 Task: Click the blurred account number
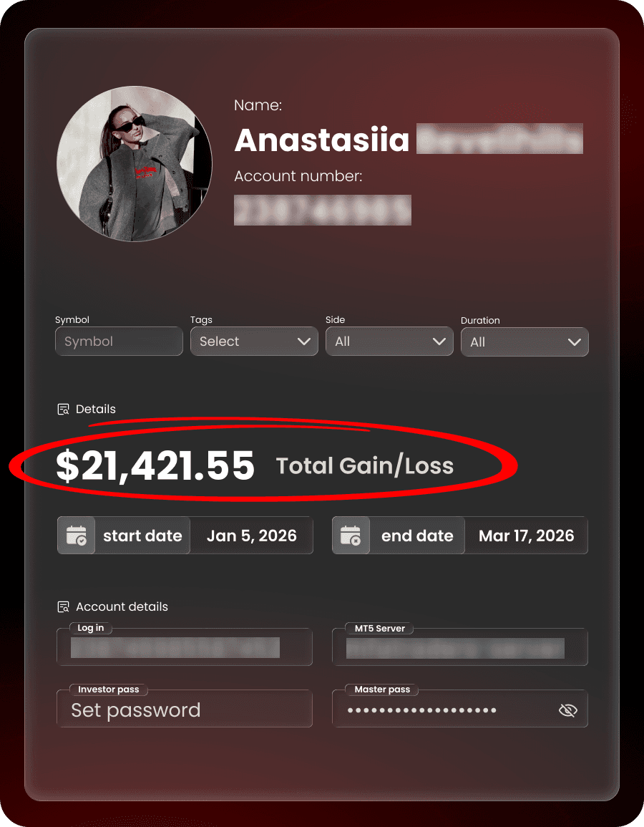323,210
